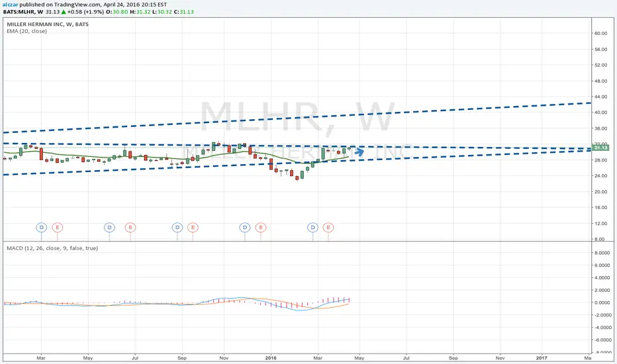Open the earnings E marker after September 2015
Image resolution: width=617 pixels, height=364 pixels.
click(193, 228)
